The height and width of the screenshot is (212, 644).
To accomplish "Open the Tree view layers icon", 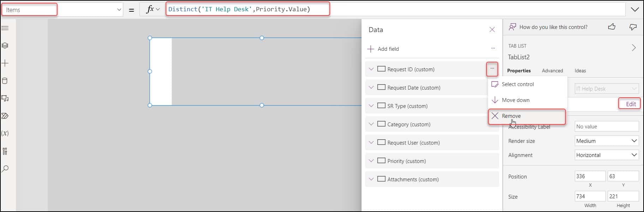I will coord(5,46).
